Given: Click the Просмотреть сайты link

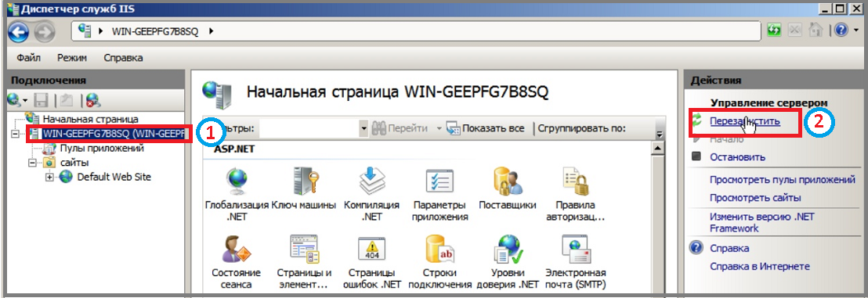Looking at the screenshot, I should coord(755,197).
